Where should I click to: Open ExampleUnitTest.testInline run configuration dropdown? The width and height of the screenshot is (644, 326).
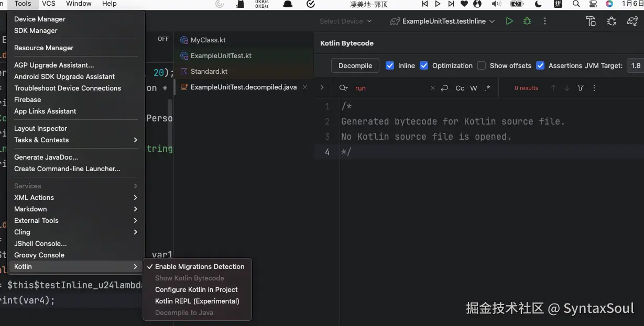coord(442,21)
